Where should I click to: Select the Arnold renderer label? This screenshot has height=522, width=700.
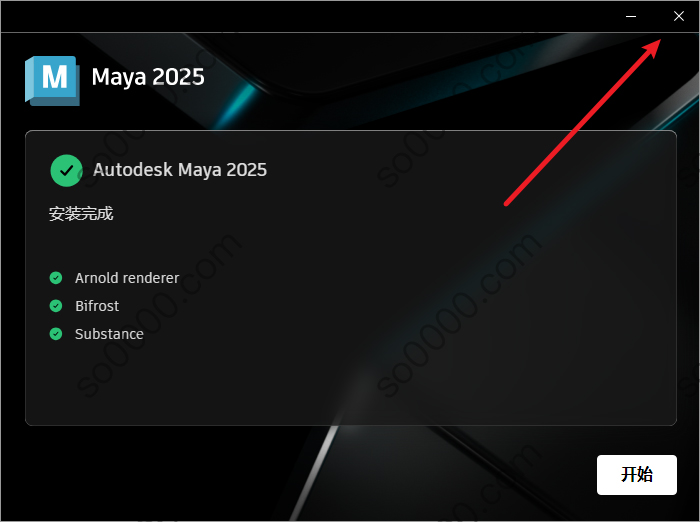coord(127,278)
